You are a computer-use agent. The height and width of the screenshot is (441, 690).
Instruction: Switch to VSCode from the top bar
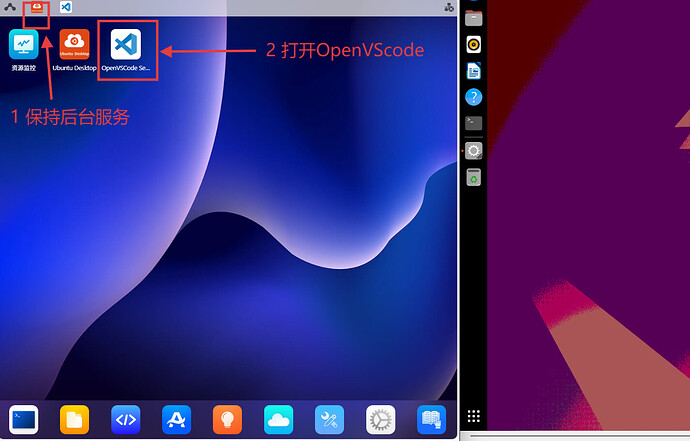point(66,7)
